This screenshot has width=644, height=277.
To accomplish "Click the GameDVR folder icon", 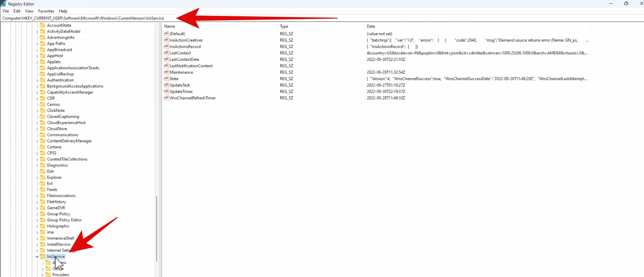I will [43, 208].
